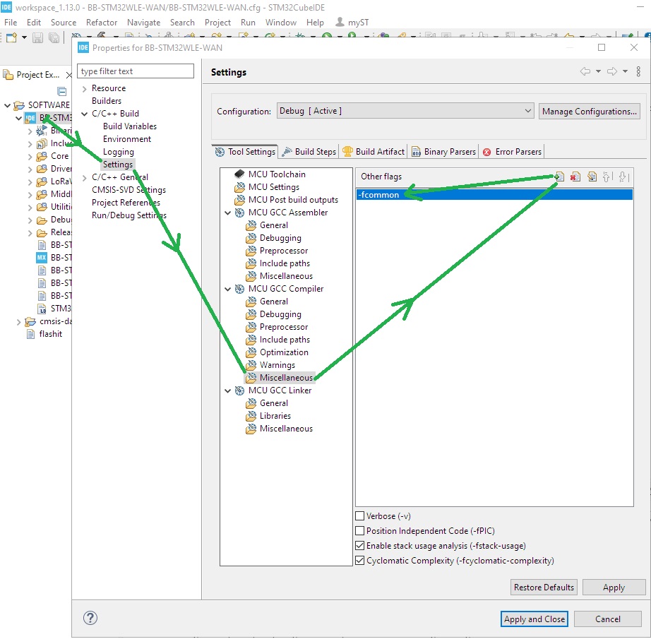
Task: Move the selected flag up
Action: click(607, 177)
